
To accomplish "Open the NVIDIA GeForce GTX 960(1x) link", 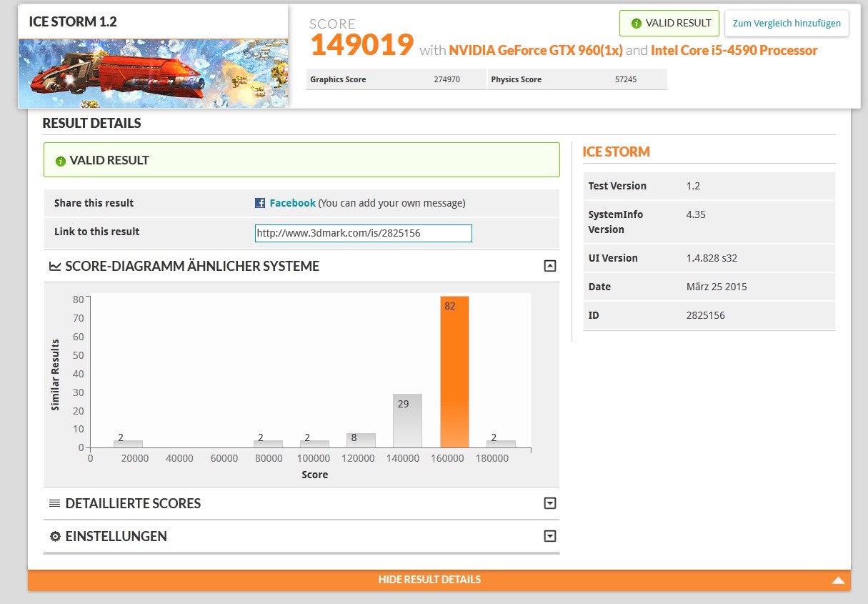I will pyautogui.click(x=536, y=50).
